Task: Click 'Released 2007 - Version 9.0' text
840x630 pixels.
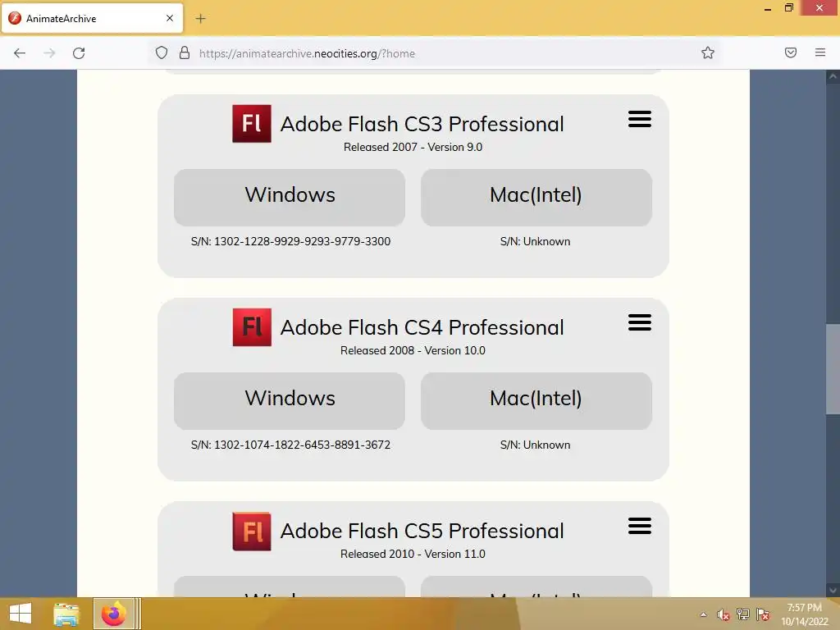Action: pos(413,147)
